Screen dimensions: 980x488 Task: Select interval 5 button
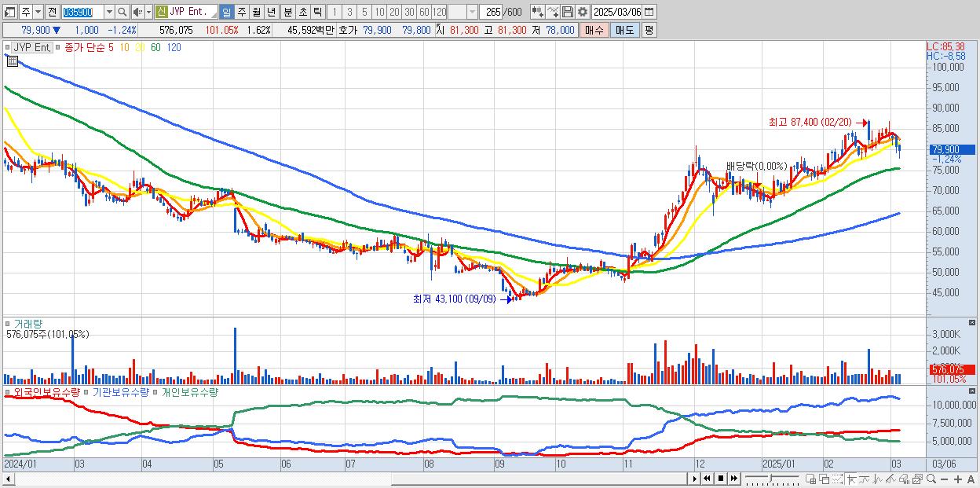coord(364,12)
